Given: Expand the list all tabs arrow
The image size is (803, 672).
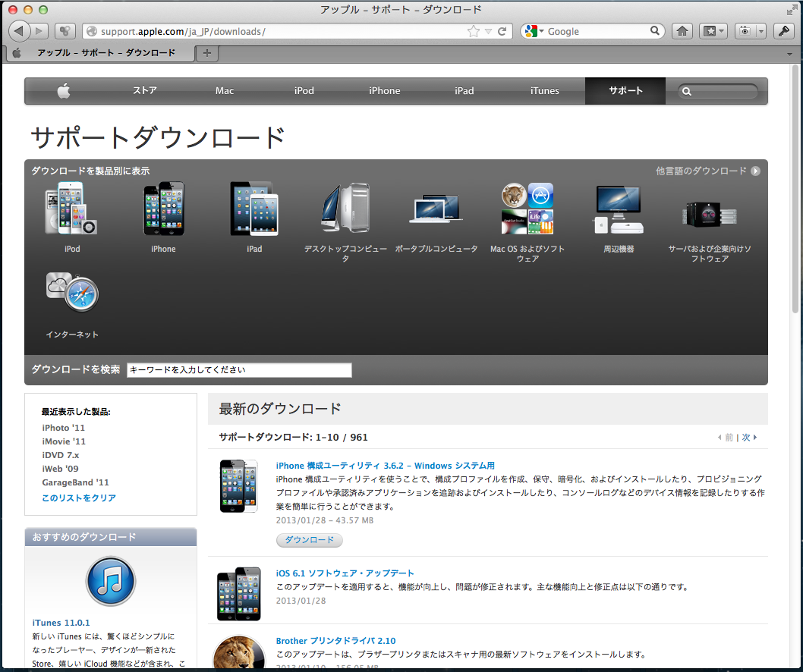Looking at the screenshot, I should pyautogui.click(x=789, y=53).
